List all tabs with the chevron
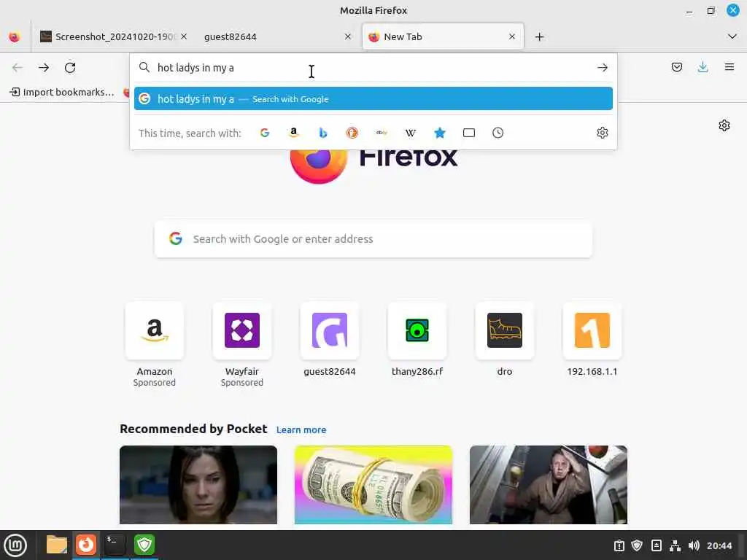Image resolution: width=747 pixels, height=560 pixels. pos(732,36)
